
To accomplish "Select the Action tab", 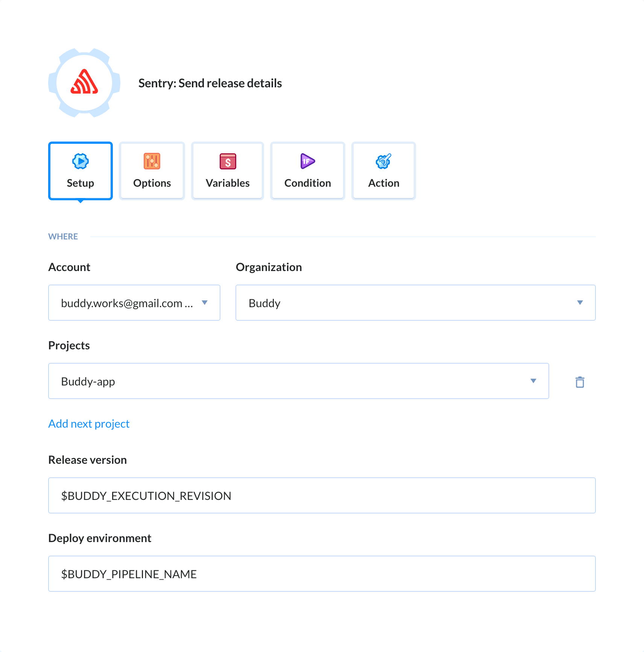I will pos(384,171).
